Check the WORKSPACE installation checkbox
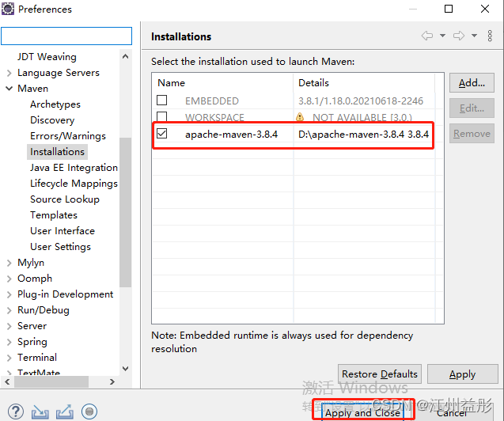 [x=161, y=116]
